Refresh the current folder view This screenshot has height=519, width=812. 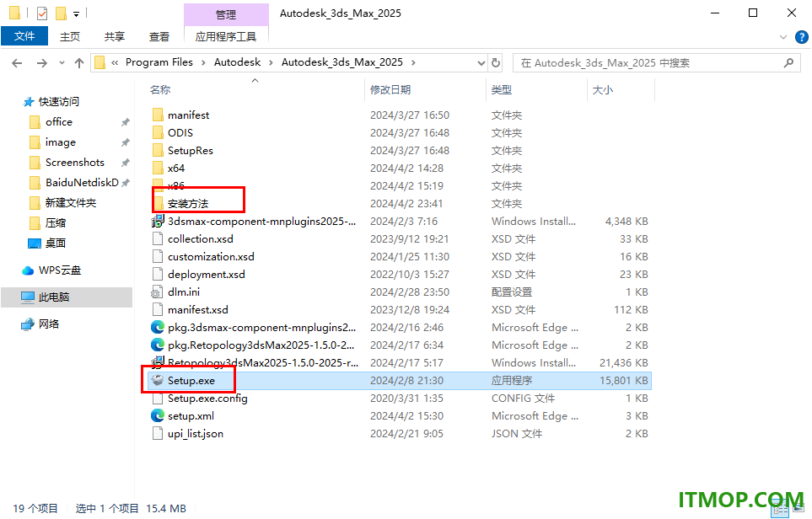[496, 62]
